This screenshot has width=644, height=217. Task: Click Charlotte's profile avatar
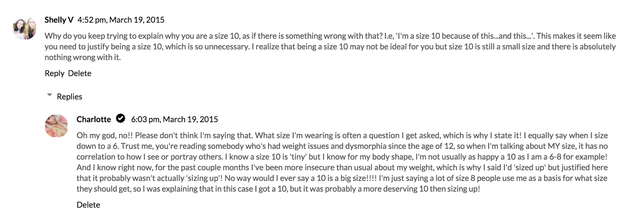(56, 125)
